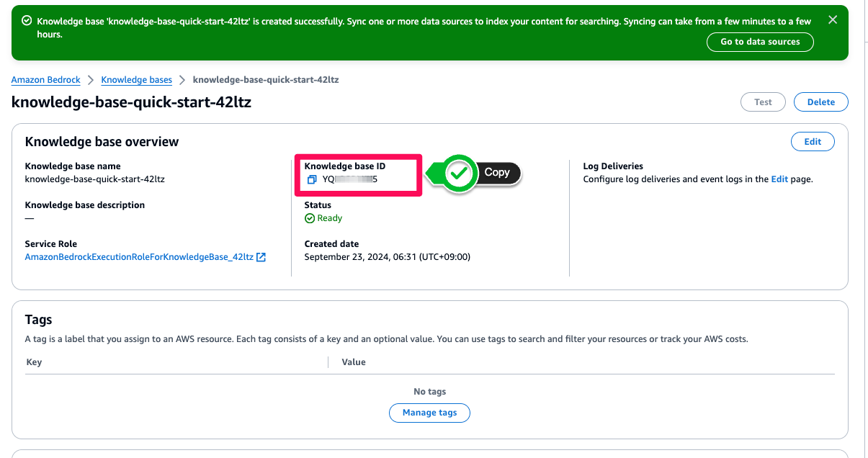
Task: Click the Delete button
Action: tap(820, 102)
